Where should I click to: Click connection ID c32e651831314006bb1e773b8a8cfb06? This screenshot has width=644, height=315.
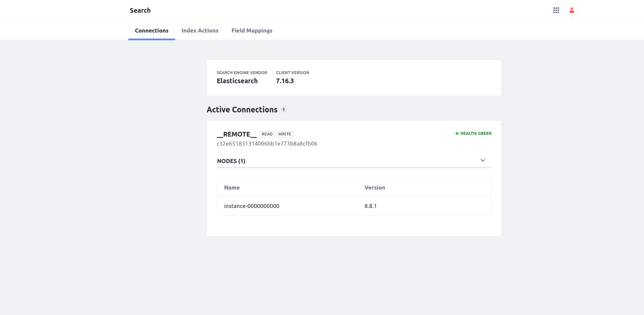coord(267,144)
